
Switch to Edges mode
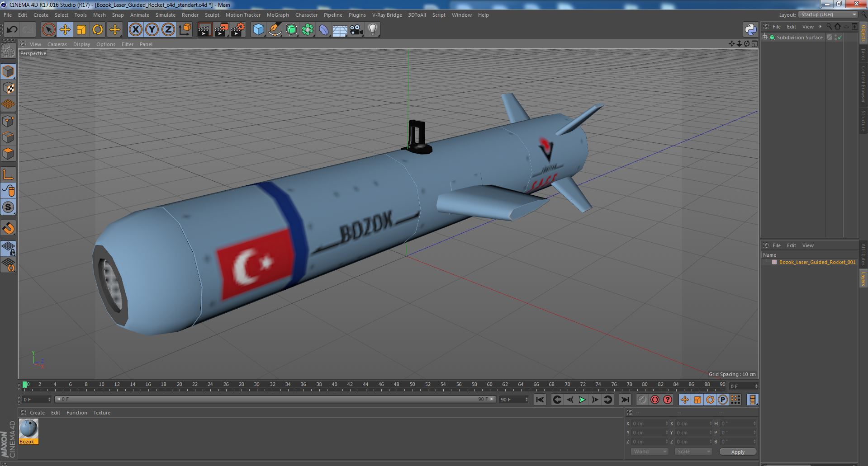pos(8,137)
